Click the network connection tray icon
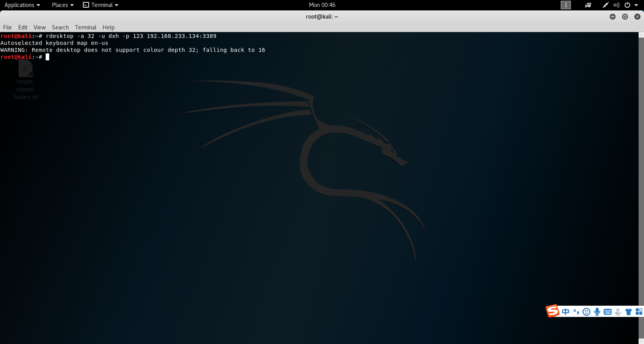Viewport: 644px width, 344px height. [605, 5]
